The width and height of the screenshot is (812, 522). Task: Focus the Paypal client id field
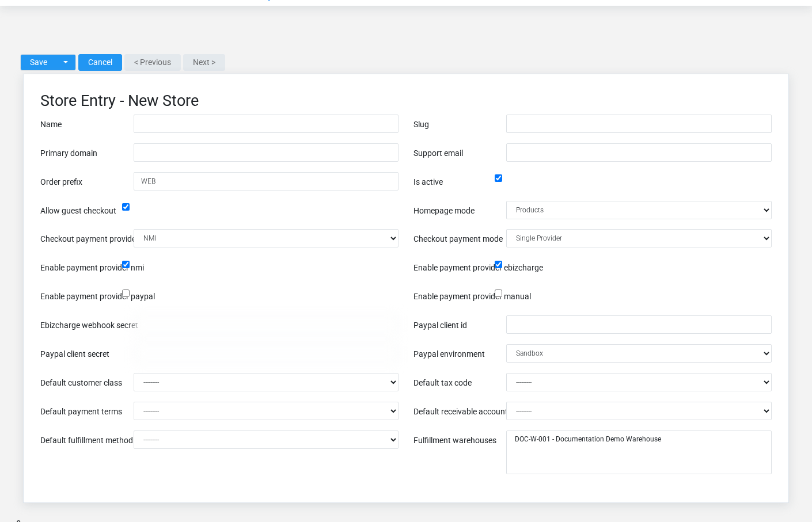(x=639, y=325)
